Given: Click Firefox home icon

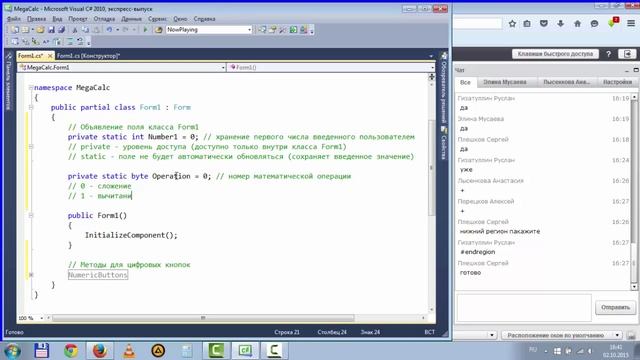Looking at the screenshot, I should coord(577,24).
